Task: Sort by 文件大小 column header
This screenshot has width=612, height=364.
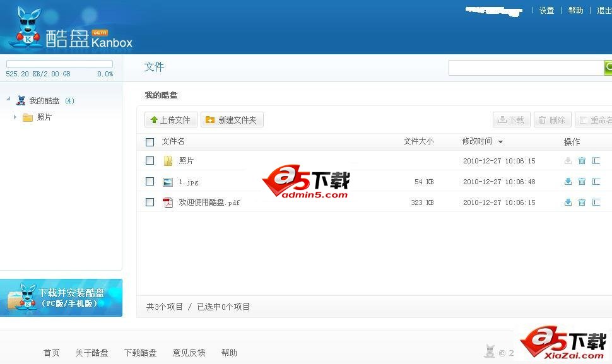Action: click(418, 141)
